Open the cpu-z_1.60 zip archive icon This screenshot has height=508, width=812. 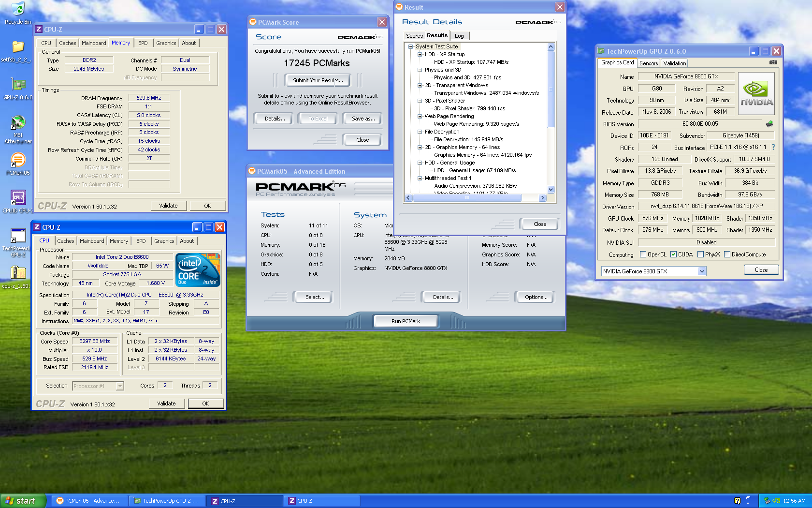[18, 273]
